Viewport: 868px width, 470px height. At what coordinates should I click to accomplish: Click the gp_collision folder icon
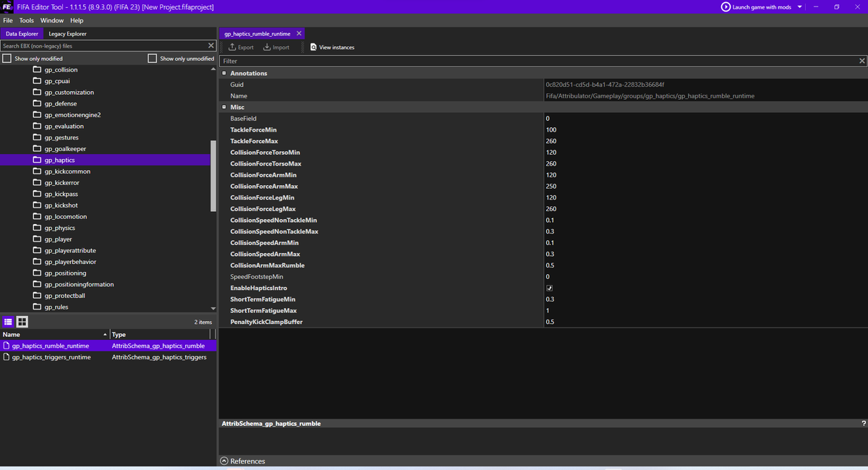point(38,70)
